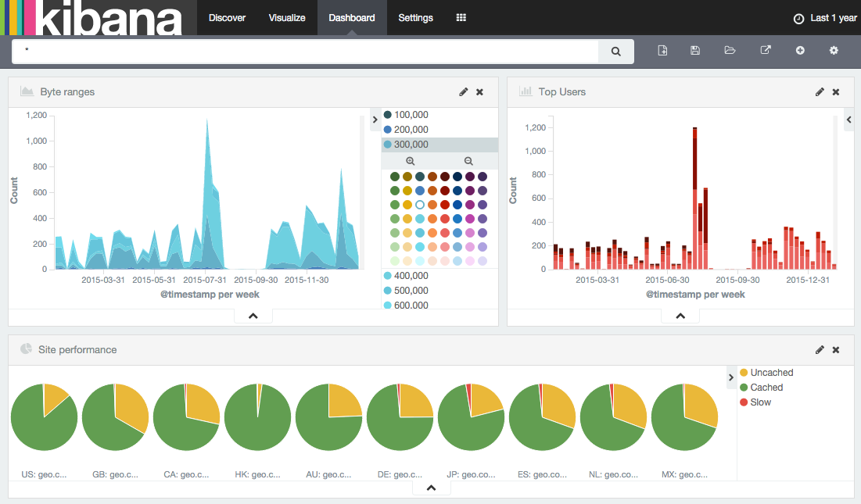The image size is (861, 504).
Task: Click the dashboard query search field
Action: (x=305, y=52)
